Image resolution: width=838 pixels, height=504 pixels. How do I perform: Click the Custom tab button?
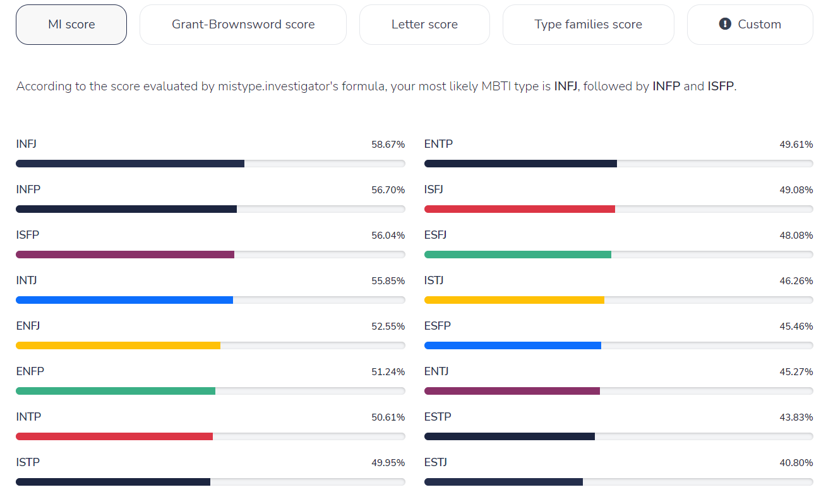[750, 25]
